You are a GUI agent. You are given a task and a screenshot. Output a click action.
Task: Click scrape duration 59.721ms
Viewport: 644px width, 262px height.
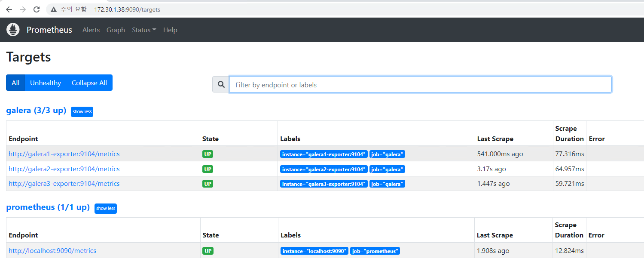pyautogui.click(x=570, y=184)
